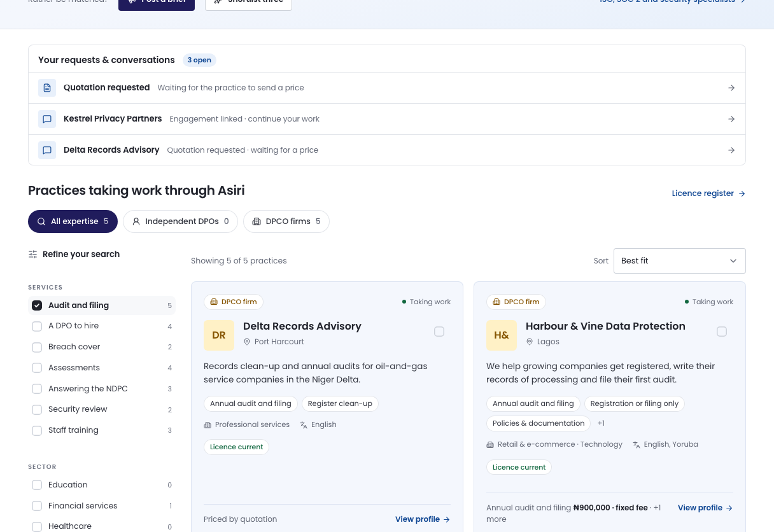
Task: Click the Shortlist three button
Action: tap(248, 3)
